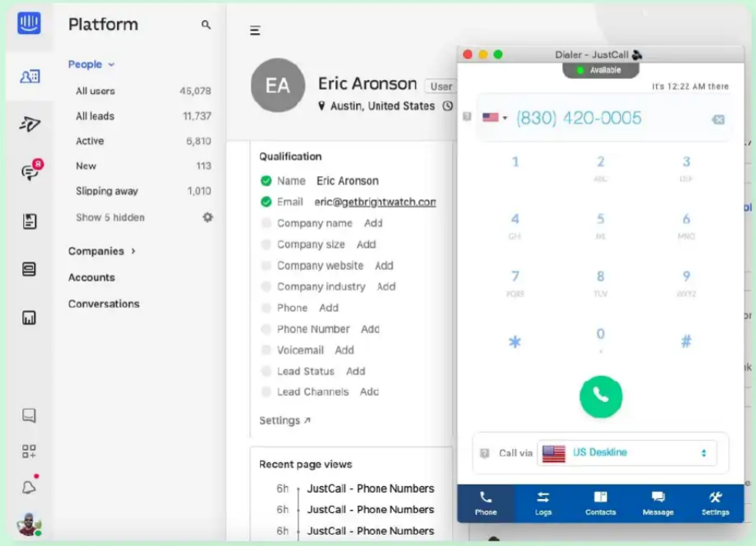Open the US Deskline Call via dropdown
756x546 pixels.
pyautogui.click(x=627, y=452)
